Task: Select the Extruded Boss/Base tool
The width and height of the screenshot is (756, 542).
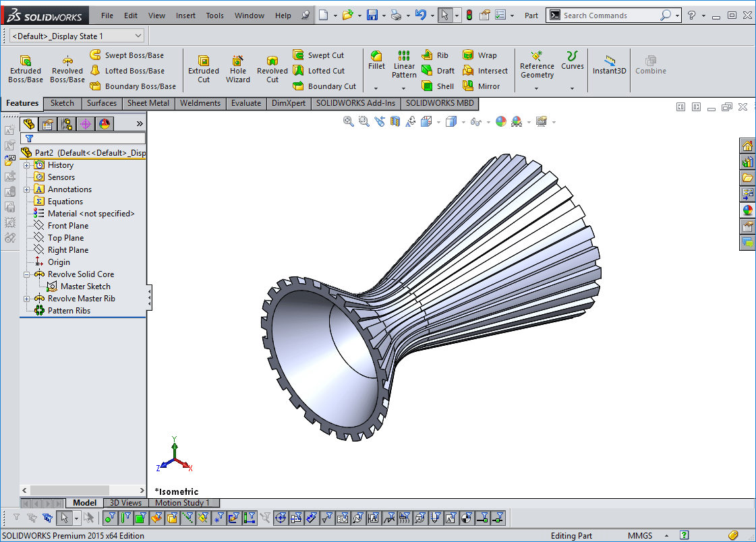Action: (x=25, y=67)
